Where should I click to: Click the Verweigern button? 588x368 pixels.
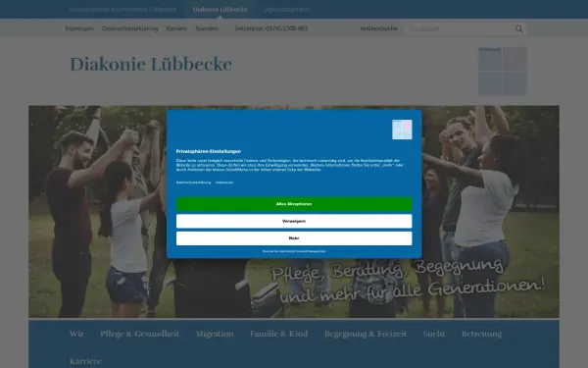(294, 221)
